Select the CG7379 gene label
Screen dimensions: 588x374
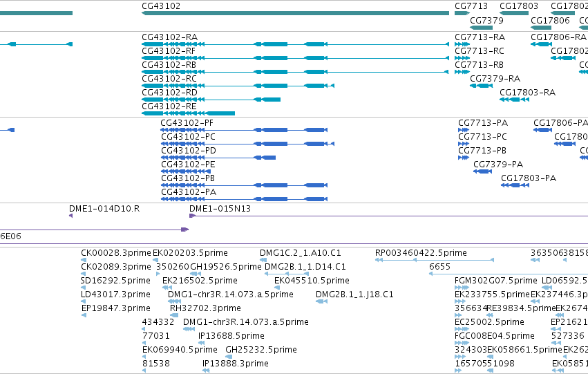pos(486,20)
